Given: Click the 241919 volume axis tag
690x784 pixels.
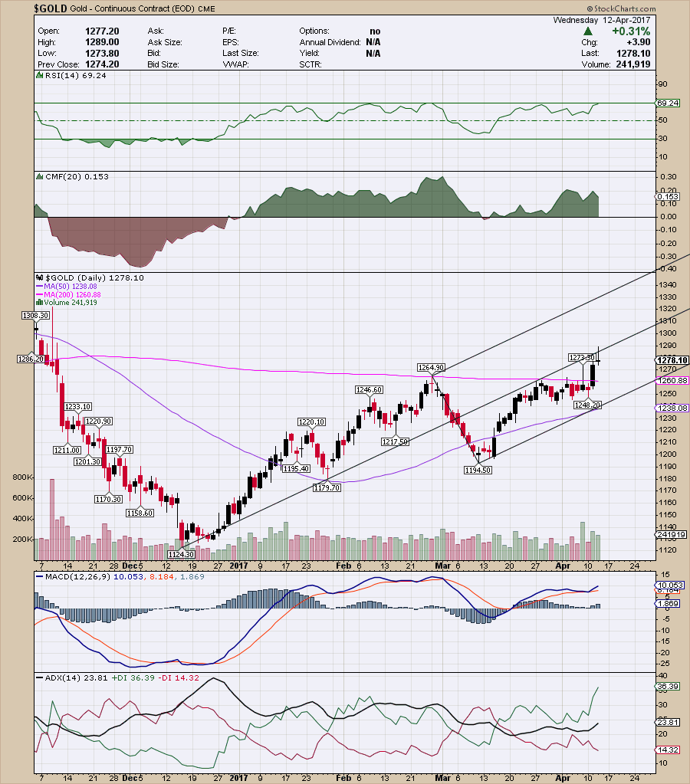Looking at the screenshot, I should (671, 534).
